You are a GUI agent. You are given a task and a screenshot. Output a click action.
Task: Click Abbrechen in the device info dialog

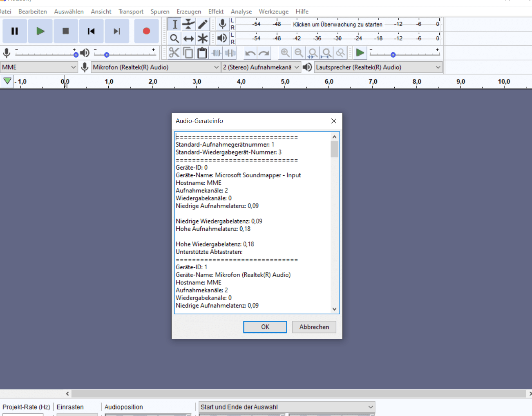314,327
